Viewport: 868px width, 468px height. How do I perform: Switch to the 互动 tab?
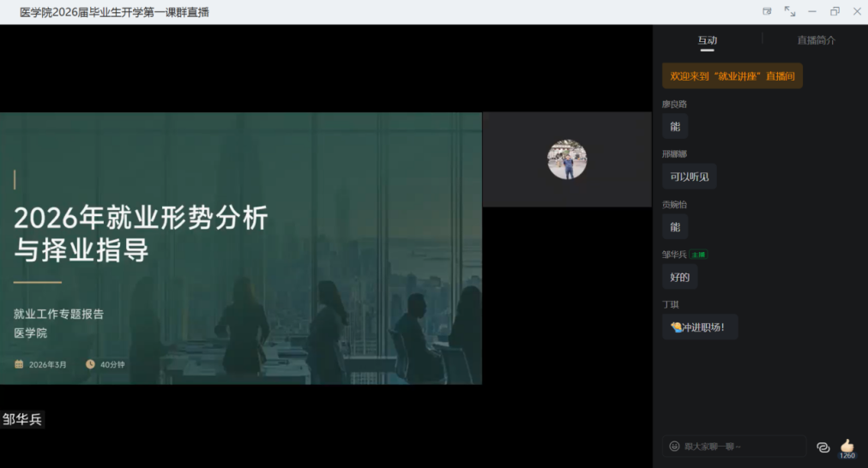pyautogui.click(x=707, y=40)
